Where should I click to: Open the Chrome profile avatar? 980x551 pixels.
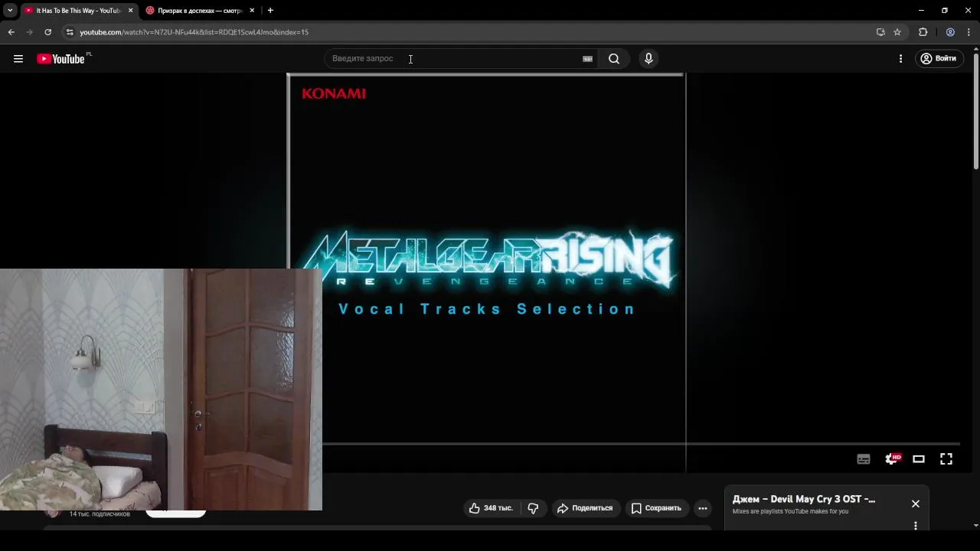click(x=950, y=32)
